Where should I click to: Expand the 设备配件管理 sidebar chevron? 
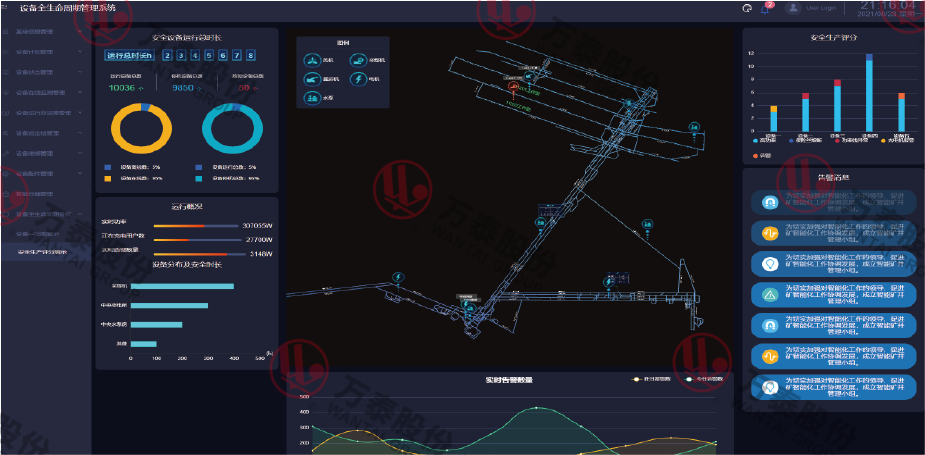tap(79, 174)
